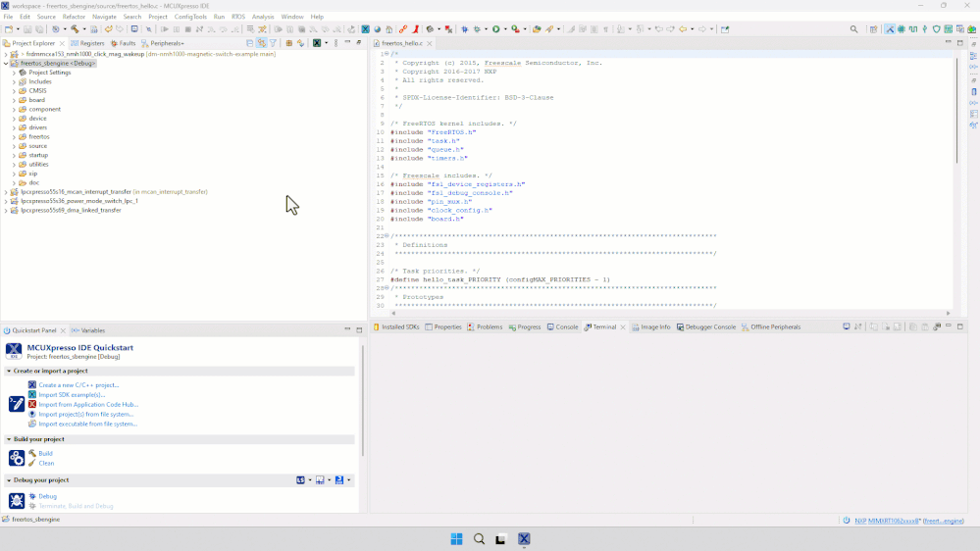Click the Collapse All icon in Project Explorer
The height and width of the screenshot is (551, 980).
(249, 43)
